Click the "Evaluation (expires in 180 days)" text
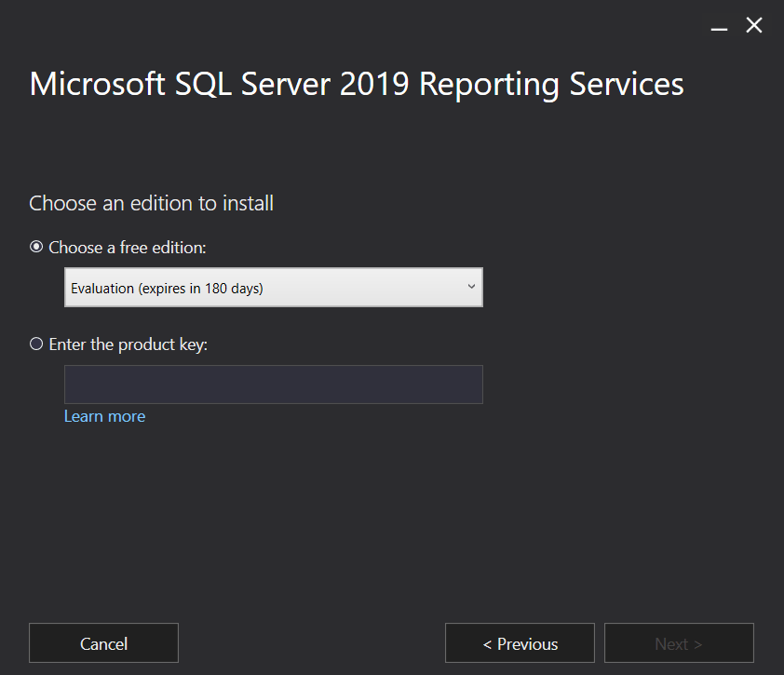This screenshot has width=784, height=675. point(167,289)
